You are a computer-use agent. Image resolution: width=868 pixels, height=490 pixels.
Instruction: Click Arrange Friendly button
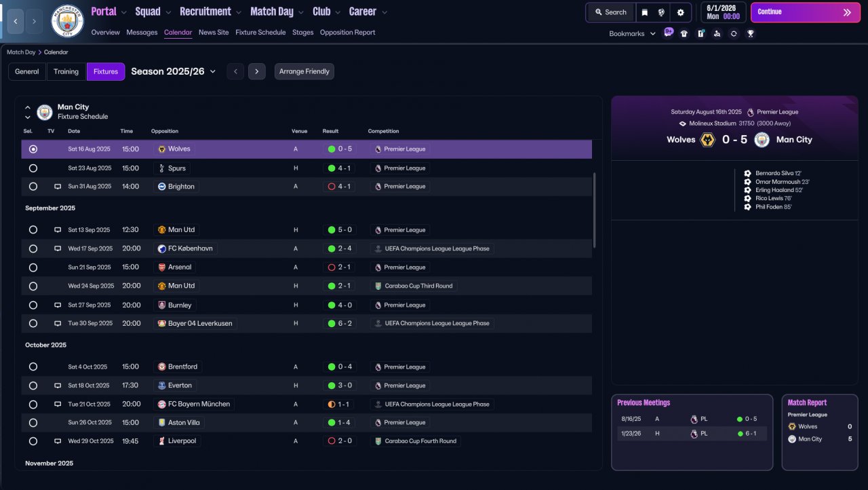304,71
